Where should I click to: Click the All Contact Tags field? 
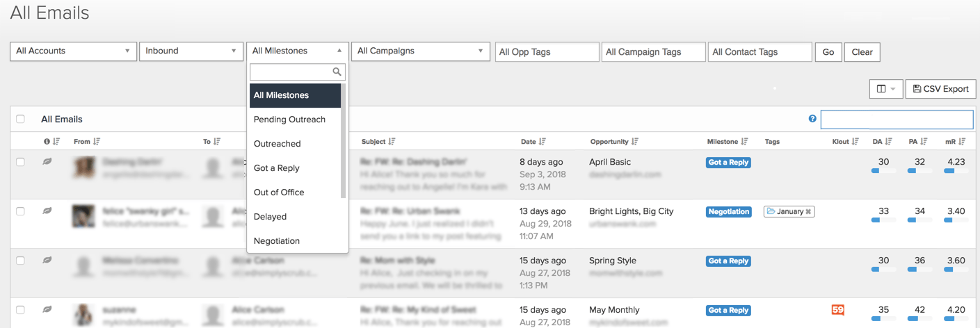coord(760,52)
